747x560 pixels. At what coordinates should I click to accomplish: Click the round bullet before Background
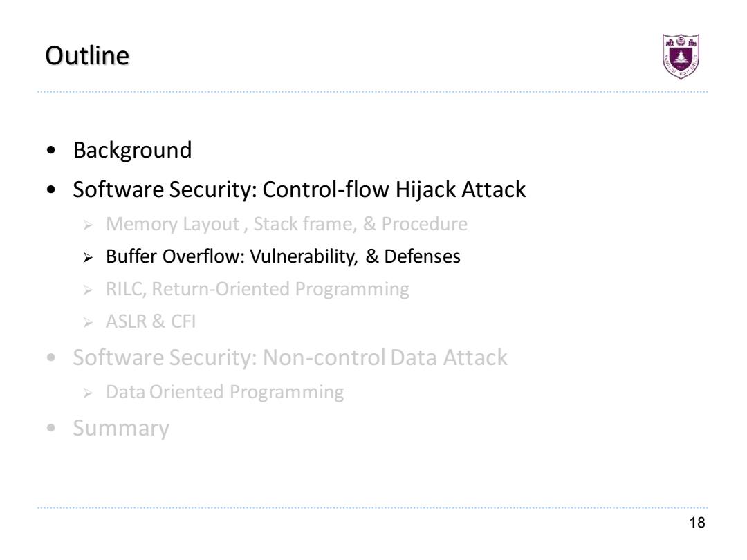[x=51, y=151]
